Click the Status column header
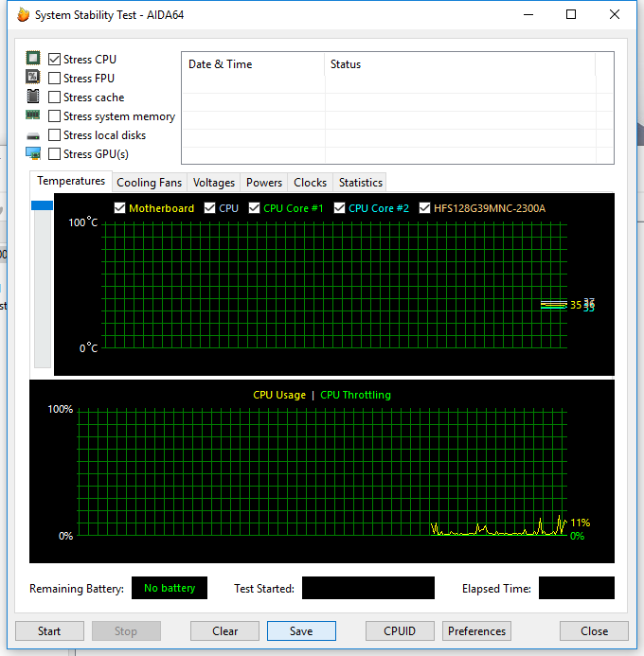 point(460,64)
